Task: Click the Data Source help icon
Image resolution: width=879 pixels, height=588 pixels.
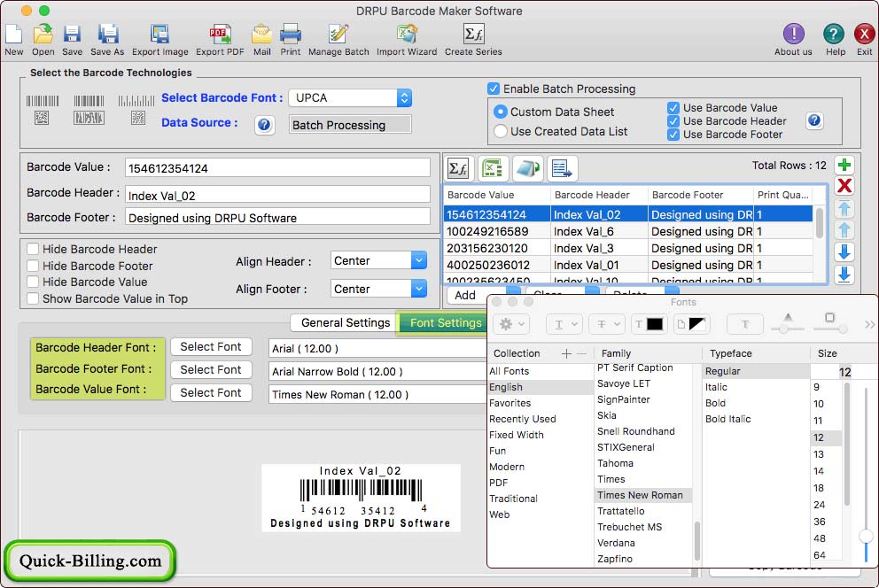Action: pos(264,124)
